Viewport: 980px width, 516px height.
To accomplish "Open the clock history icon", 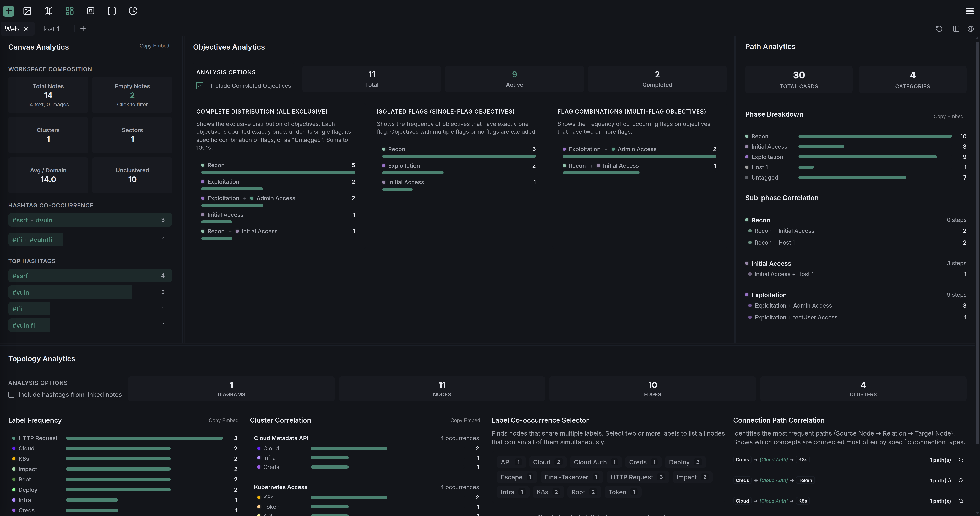I will point(133,11).
